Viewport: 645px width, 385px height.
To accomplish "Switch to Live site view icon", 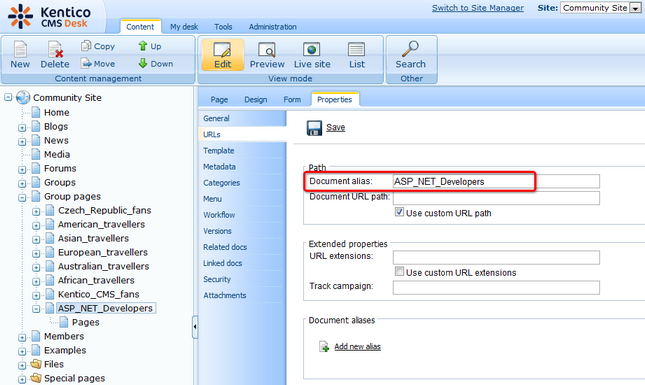I will coord(311,50).
